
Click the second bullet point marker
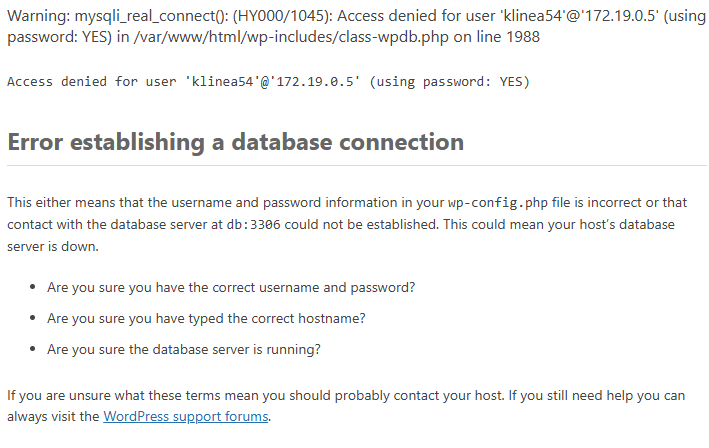click(x=33, y=318)
